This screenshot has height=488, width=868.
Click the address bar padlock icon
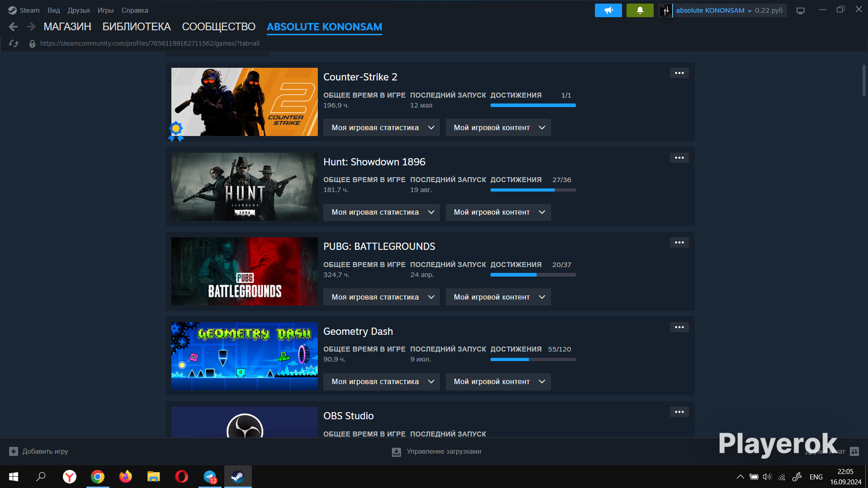[32, 43]
